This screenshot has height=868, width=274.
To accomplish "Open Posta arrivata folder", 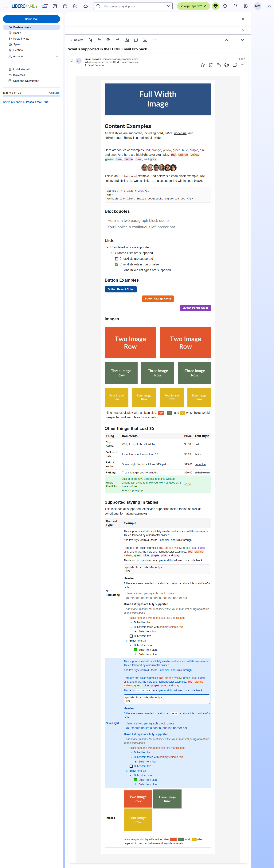I will [32, 27].
